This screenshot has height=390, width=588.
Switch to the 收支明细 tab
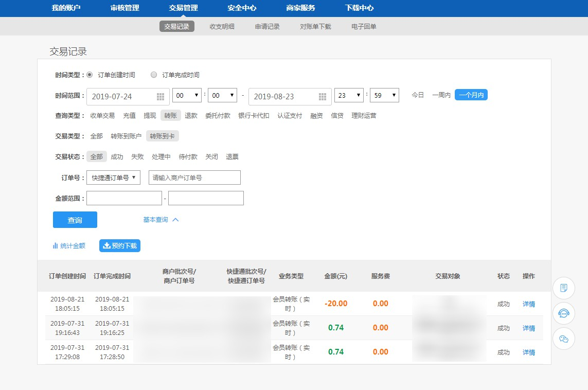(x=222, y=26)
